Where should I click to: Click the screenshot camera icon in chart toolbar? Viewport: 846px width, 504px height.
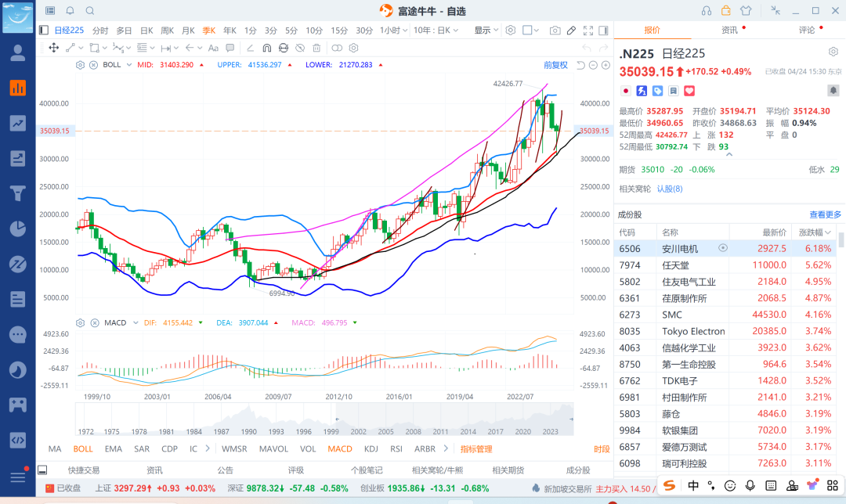tap(555, 31)
